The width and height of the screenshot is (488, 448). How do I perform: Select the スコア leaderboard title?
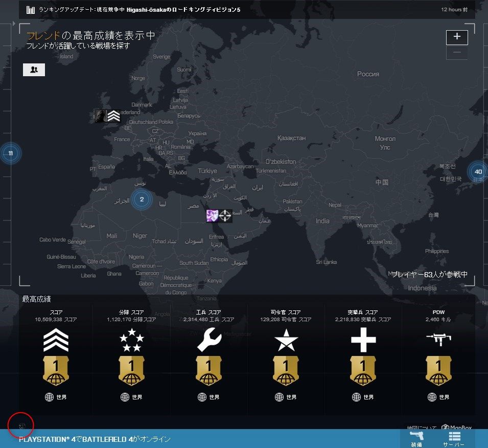pos(56,312)
